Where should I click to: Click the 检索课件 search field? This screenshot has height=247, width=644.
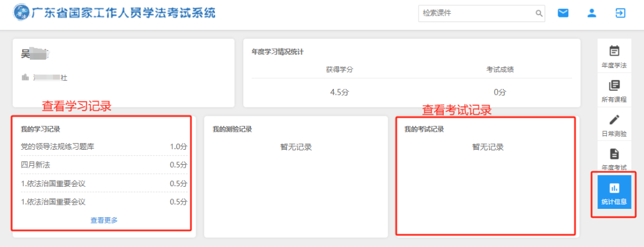point(477,13)
